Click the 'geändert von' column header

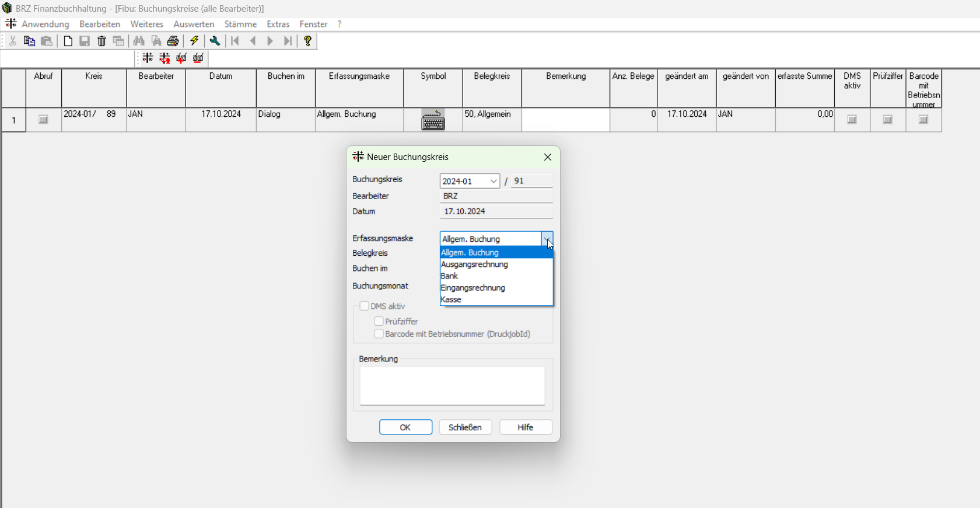[746, 89]
